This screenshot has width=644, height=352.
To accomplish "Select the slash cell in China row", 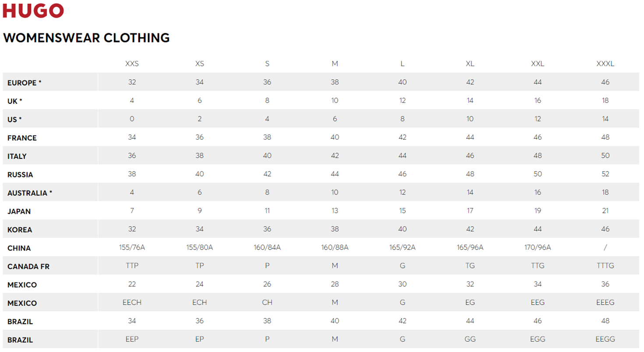I will pyautogui.click(x=605, y=247).
